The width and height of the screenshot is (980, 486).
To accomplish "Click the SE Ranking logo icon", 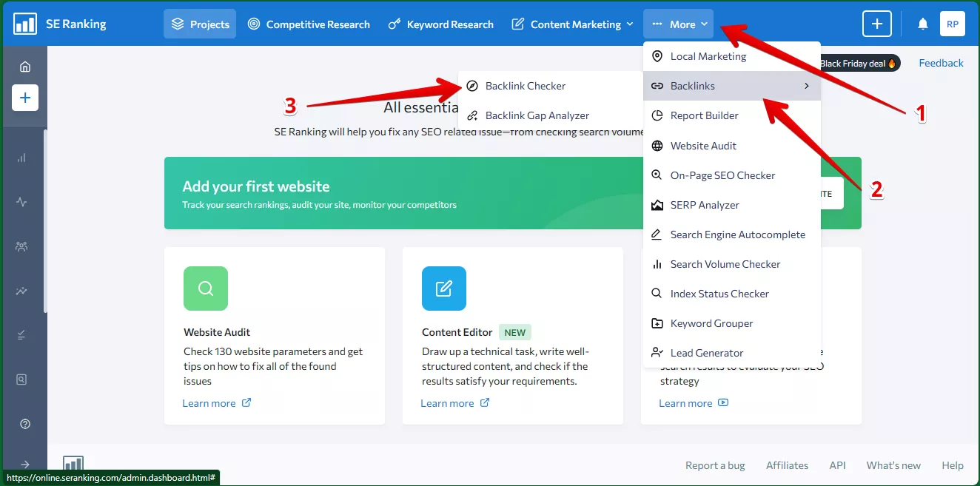I will click(x=25, y=24).
